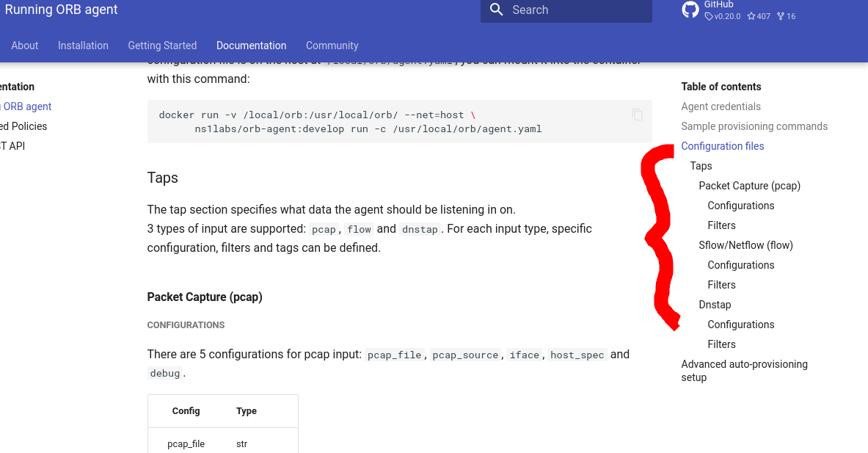This screenshot has height=453, width=868.
Task: Go to Taps in table of contents
Action: click(701, 166)
